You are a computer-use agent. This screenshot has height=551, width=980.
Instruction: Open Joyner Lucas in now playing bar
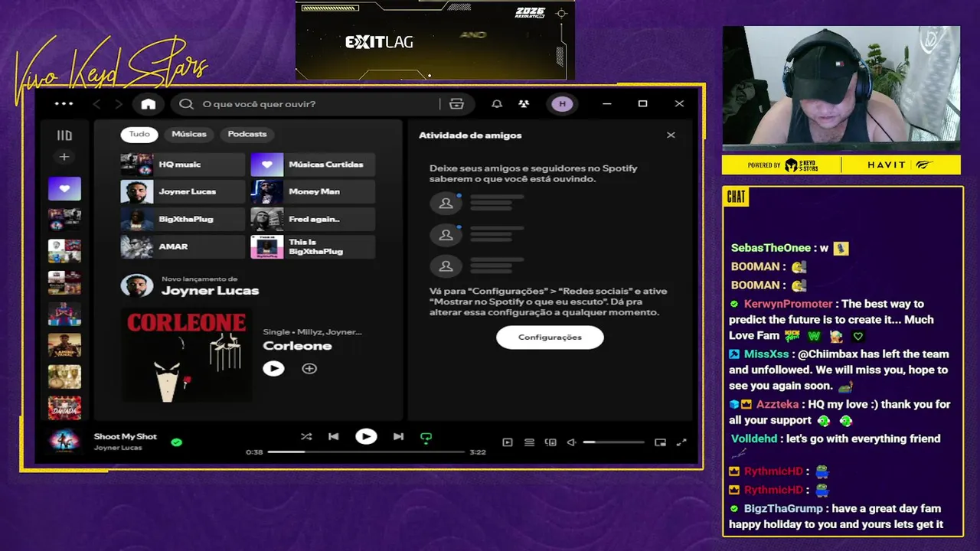pos(118,448)
